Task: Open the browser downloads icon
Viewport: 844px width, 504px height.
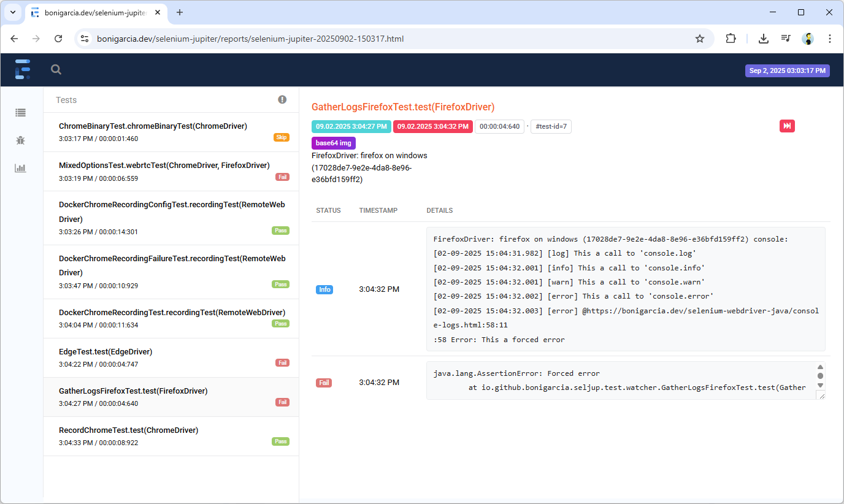Action: point(764,39)
